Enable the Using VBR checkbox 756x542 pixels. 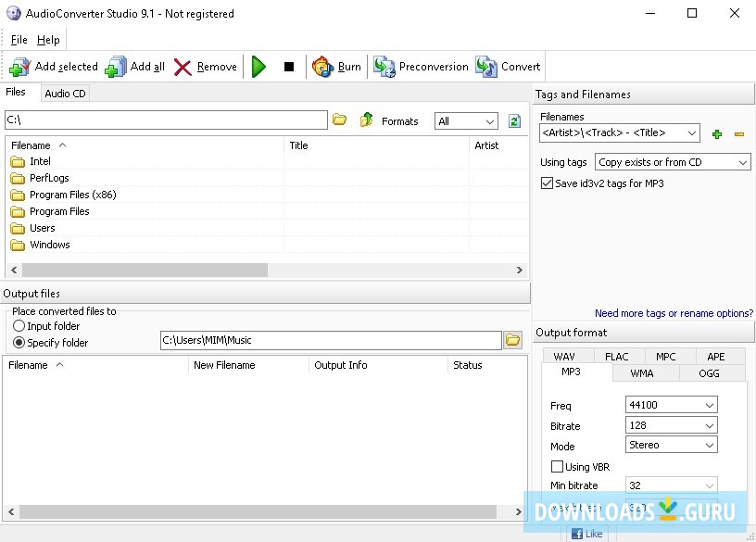[x=557, y=466]
